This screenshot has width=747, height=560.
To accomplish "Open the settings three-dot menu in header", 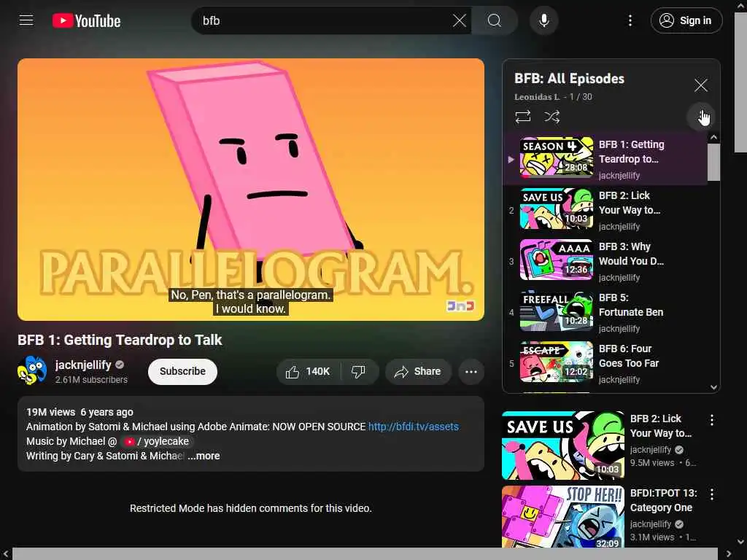I will click(630, 20).
